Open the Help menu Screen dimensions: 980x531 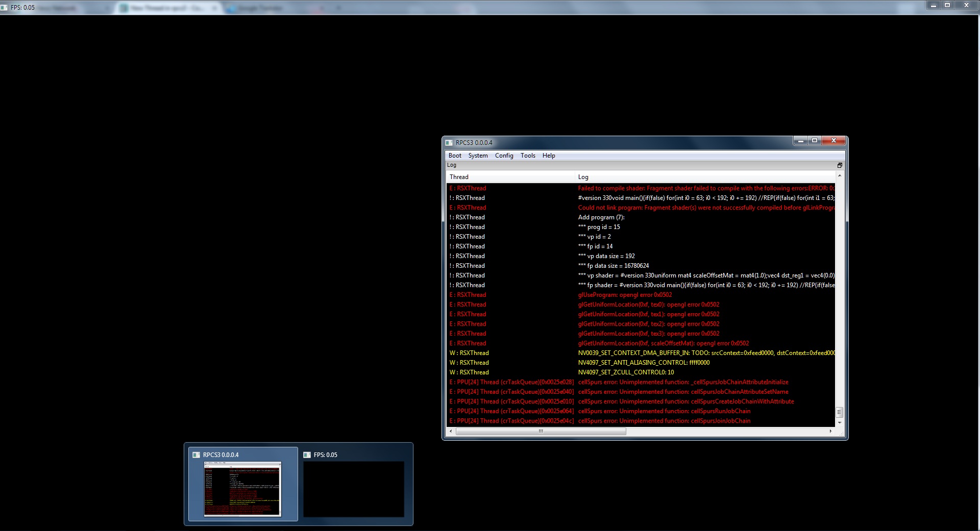point(549,156)
